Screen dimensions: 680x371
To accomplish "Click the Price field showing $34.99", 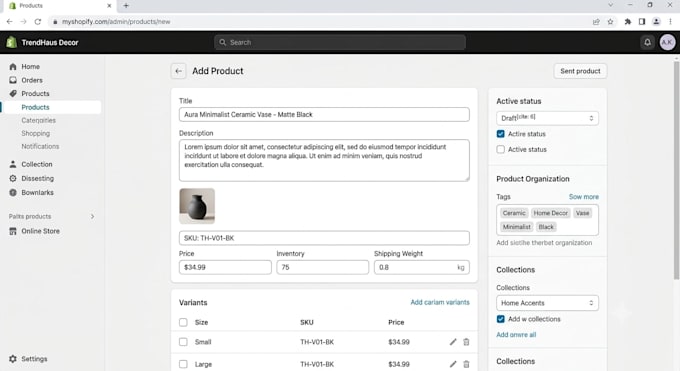I will (225, 267).
